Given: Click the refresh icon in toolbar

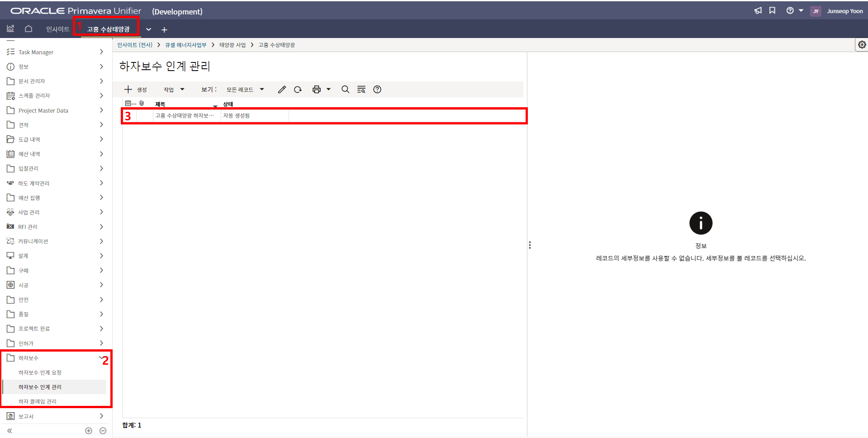Looking at the screenshot, I should [298, 90].
